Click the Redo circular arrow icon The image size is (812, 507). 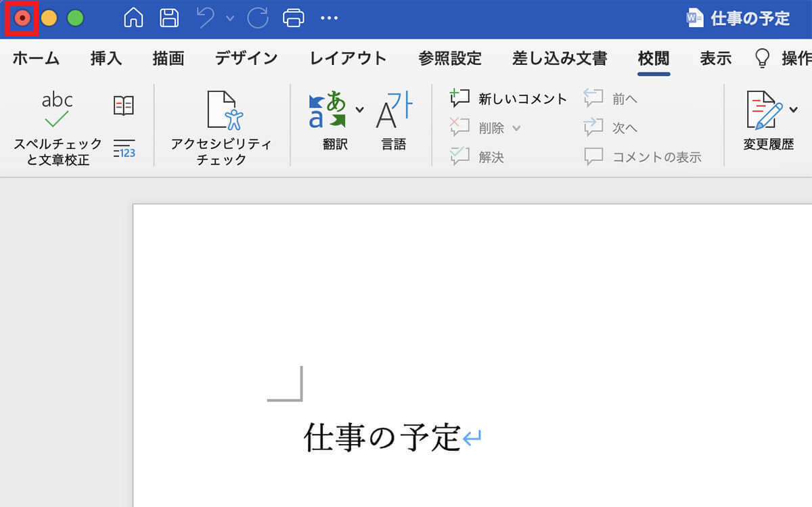click(258, 18)
